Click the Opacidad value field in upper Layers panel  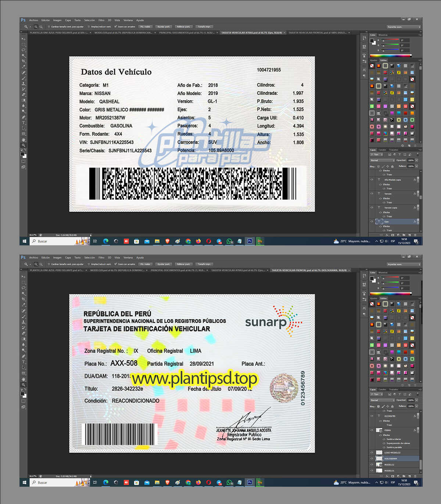(411, 161)
